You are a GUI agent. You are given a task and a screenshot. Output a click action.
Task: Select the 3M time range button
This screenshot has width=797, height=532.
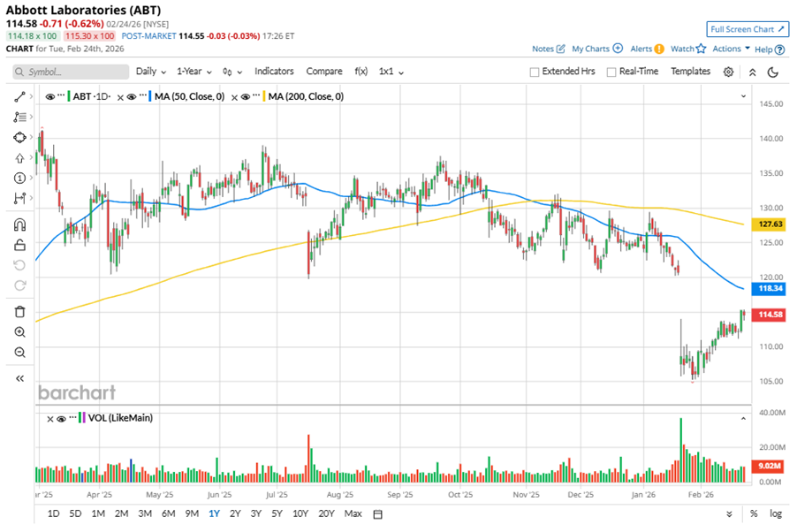pos(145,513)
